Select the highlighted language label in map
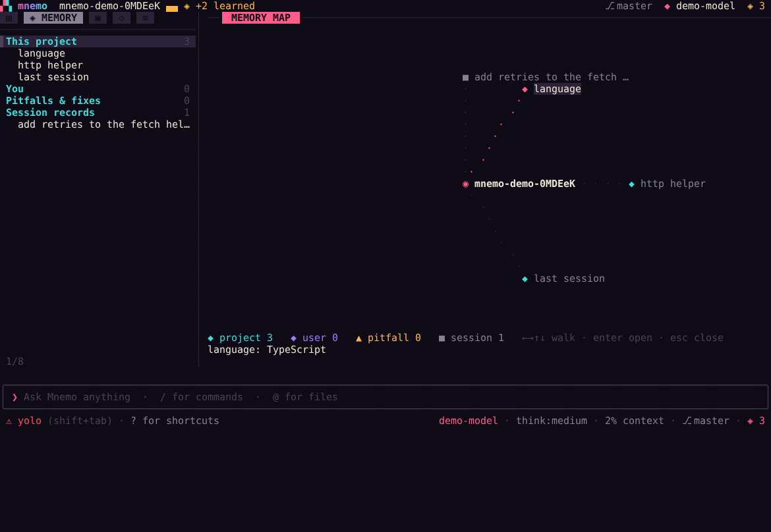 tap(557, 88)
